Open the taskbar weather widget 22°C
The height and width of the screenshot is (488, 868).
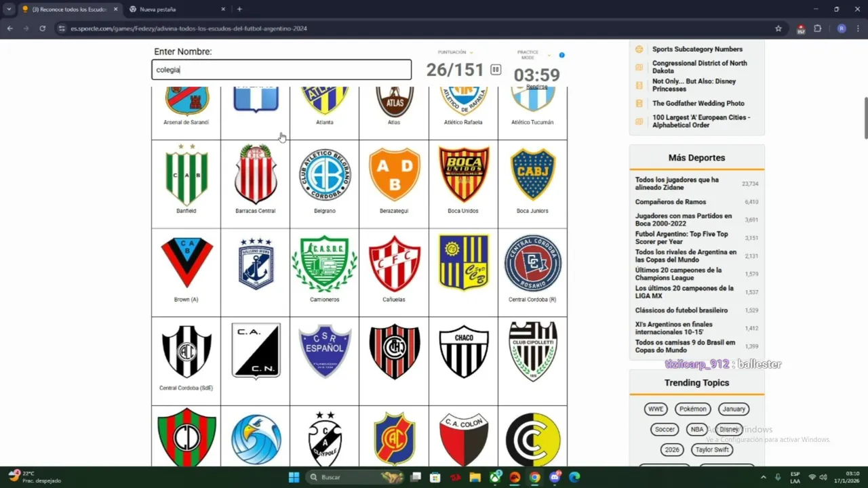[34, 477]
